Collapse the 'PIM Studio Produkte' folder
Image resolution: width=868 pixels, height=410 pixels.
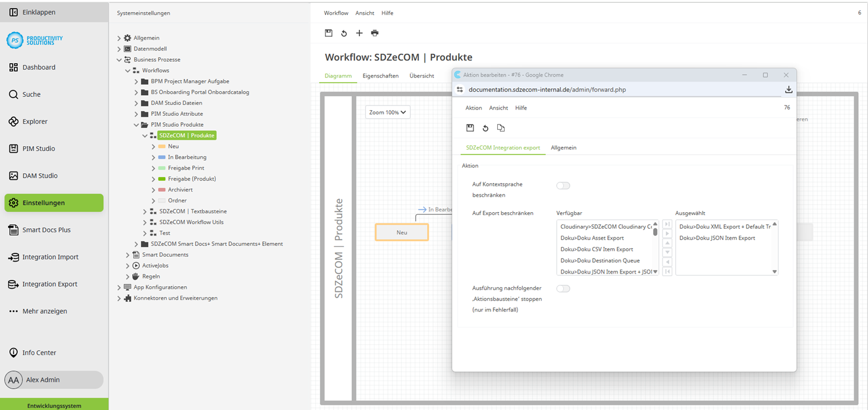tap(137, 124)
